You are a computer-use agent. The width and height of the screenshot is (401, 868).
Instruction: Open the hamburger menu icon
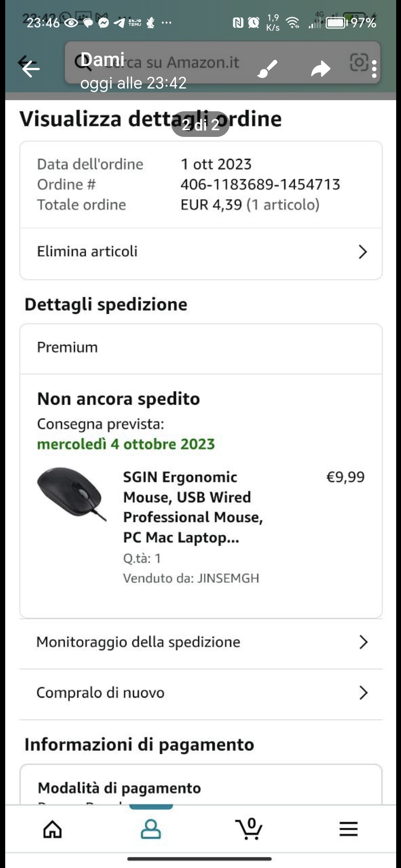(x=348, y=829)
